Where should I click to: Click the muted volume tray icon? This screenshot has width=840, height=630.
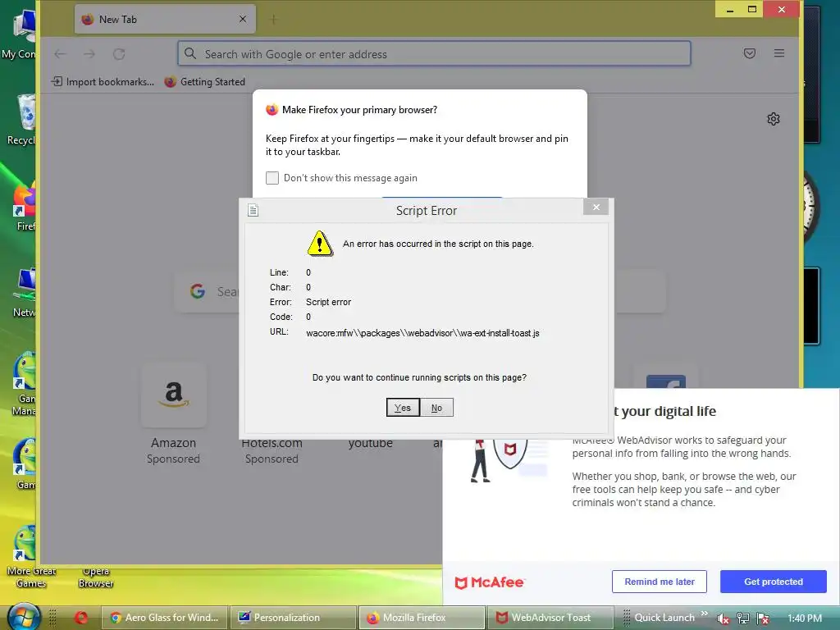point(724,619)
